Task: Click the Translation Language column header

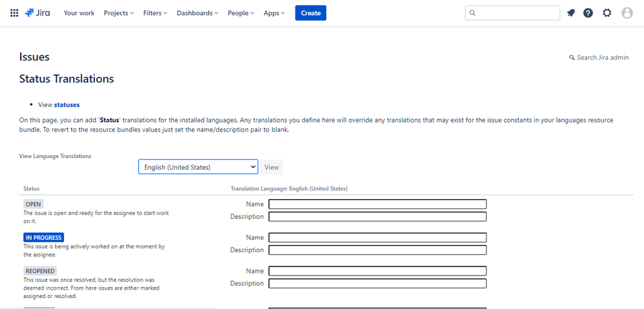Action: click(x=289, y=188)
